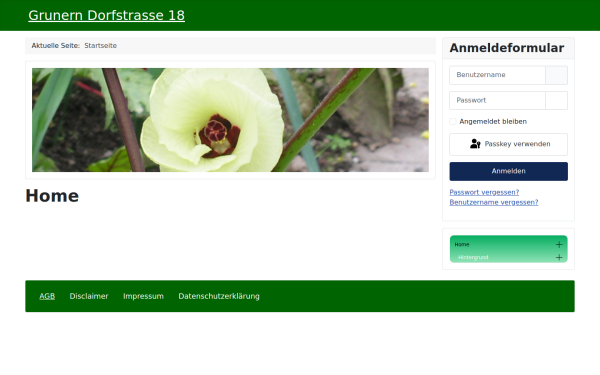Screen dimensions: 600x375
Task: Select the Home menu item
Action: point(462,244)
